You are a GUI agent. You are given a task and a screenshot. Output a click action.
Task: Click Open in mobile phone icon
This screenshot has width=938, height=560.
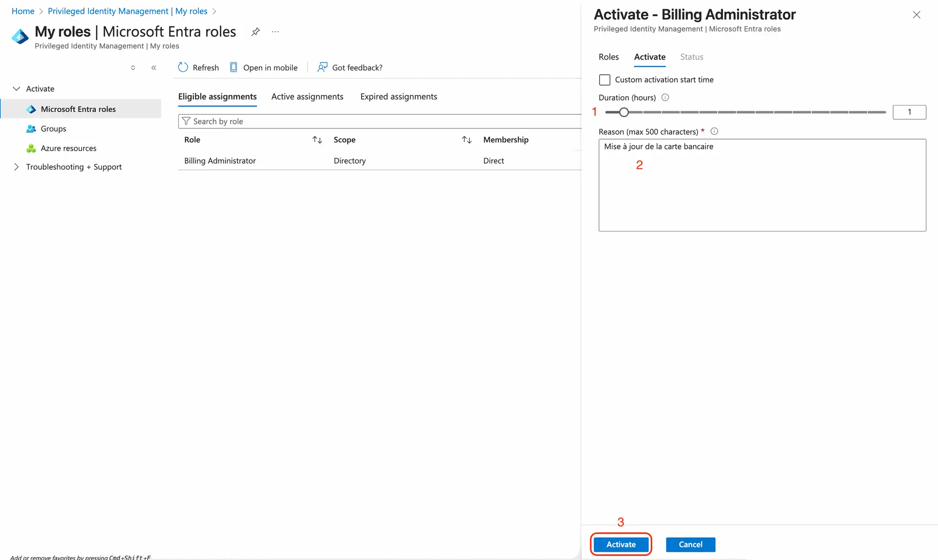(x=234, y=67)
